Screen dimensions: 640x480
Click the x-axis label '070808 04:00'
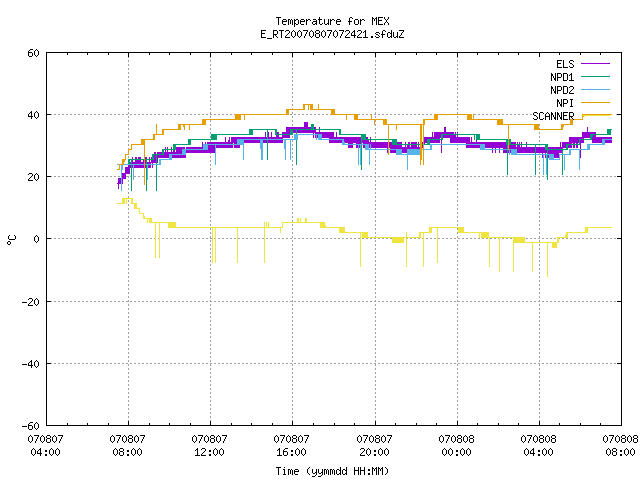[538, 446]
